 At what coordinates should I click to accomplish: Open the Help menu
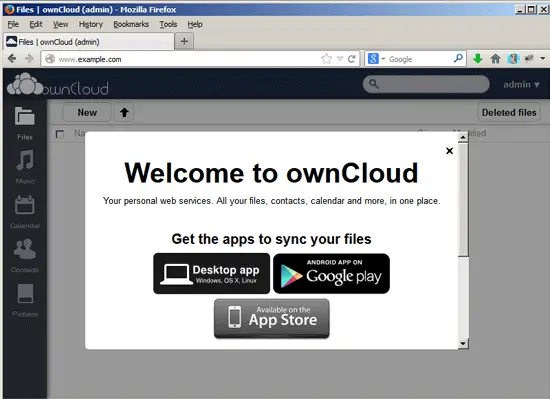(x=195, y=24)
